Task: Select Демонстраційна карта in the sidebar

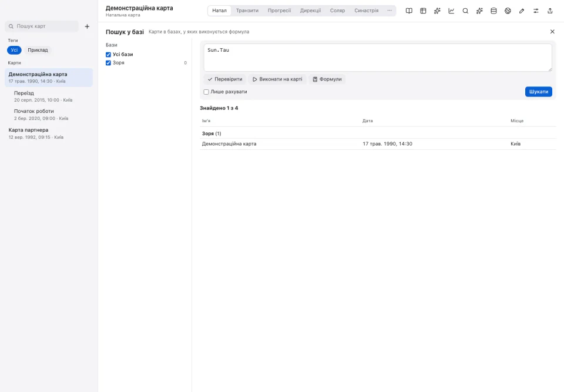Action: 49,78
